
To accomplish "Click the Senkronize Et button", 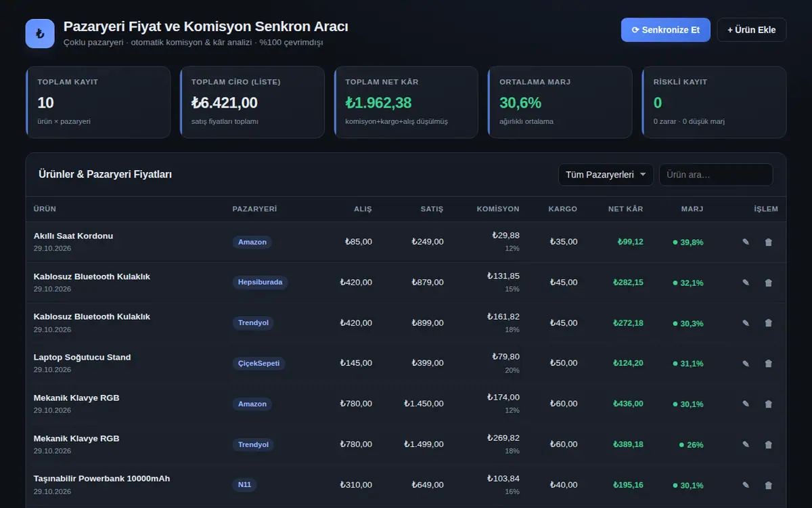I will 665,30.
